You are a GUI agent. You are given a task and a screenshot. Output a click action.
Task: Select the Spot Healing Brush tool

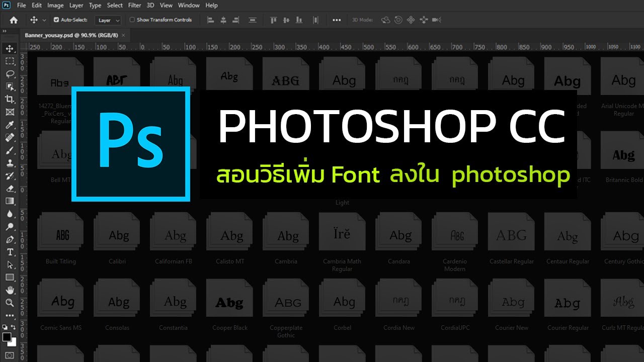pos(10,137)
